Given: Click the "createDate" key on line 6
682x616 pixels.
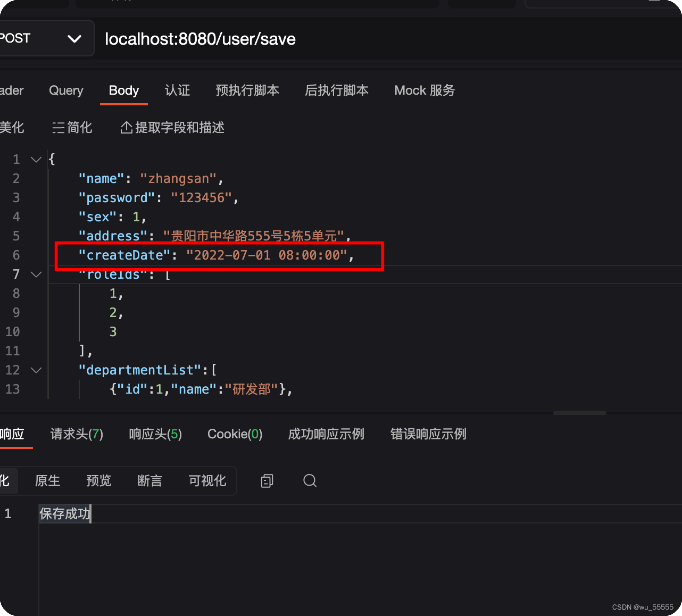Looking at the screenshot, I should tap(124, 255).
